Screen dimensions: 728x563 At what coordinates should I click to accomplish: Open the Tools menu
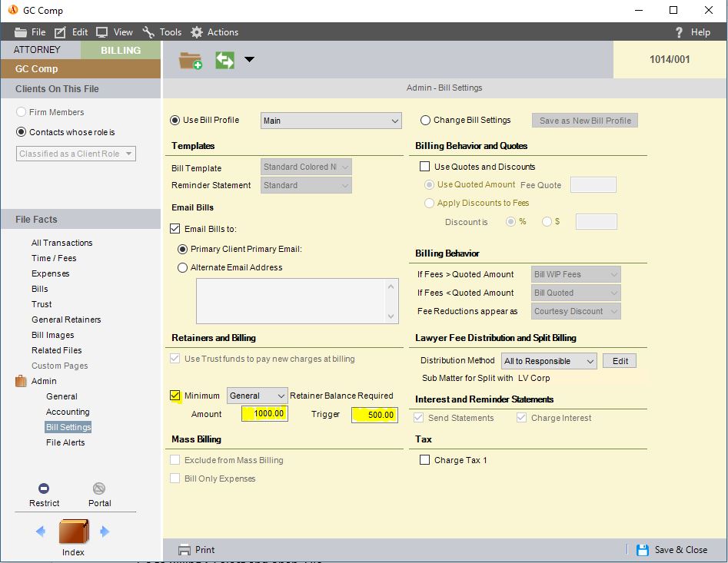tap(171, 32)
